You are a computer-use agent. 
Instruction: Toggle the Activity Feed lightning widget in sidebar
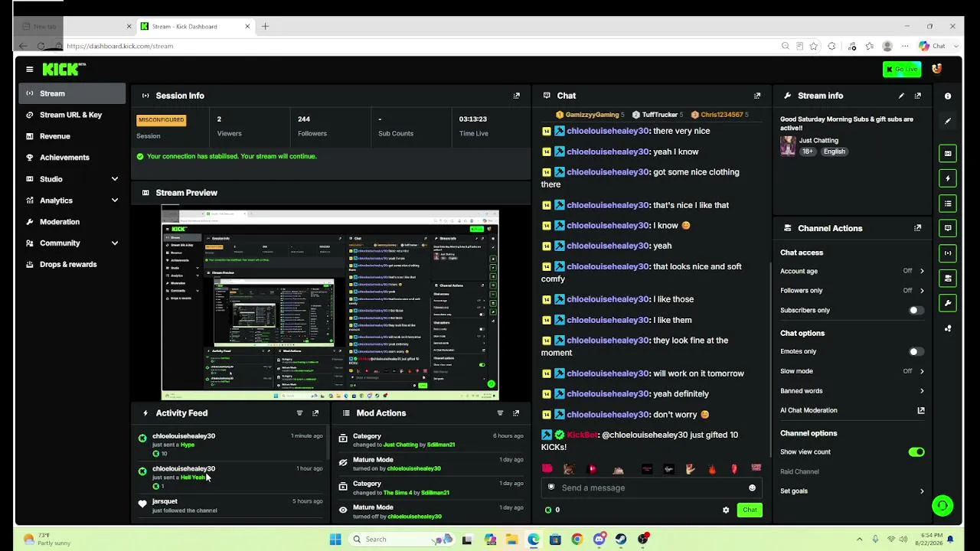tap(948, 178)
